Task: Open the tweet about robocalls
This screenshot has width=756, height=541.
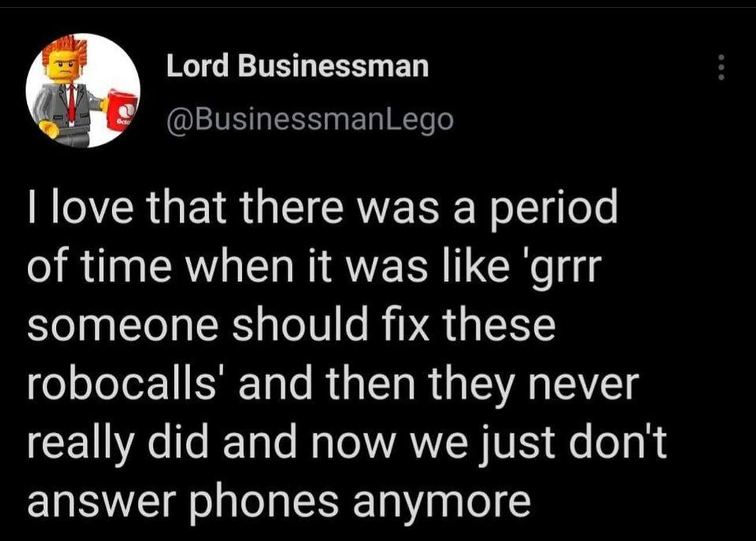Action: pos(347,355)
